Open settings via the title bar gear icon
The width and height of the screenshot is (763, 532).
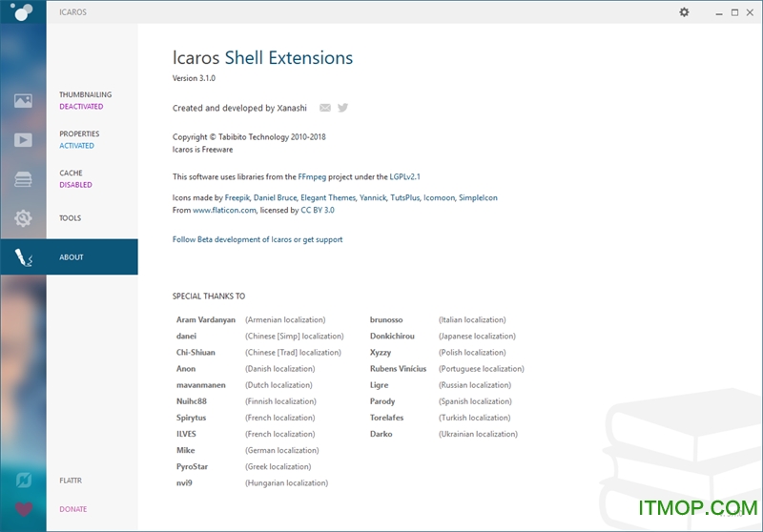click(x=684, y=11)
